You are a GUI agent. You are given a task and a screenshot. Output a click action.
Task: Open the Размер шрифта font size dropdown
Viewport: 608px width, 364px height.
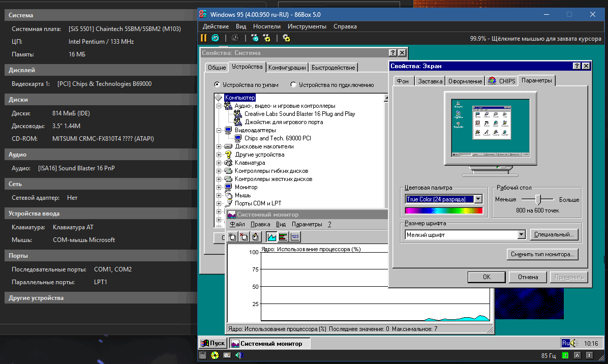tap(521, 235)
